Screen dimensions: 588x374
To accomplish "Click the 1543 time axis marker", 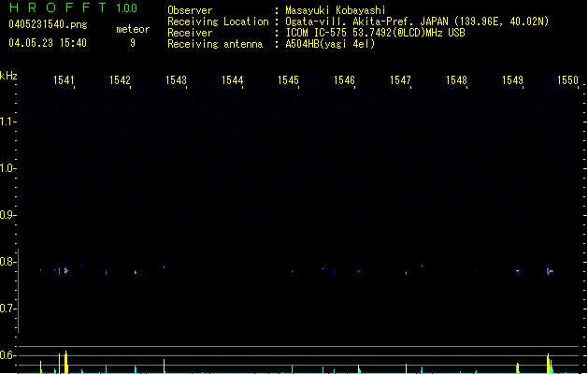I will [x=176, y=80].
